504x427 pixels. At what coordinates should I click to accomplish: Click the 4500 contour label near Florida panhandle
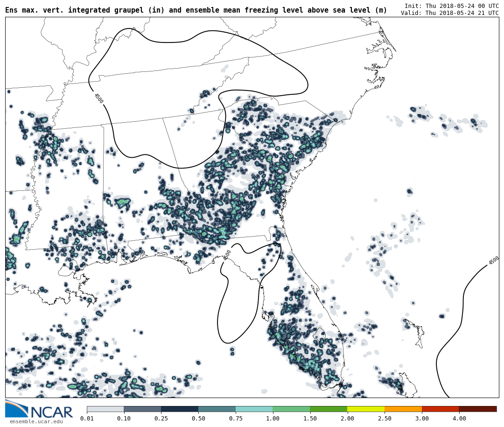[x=227, y=254]
